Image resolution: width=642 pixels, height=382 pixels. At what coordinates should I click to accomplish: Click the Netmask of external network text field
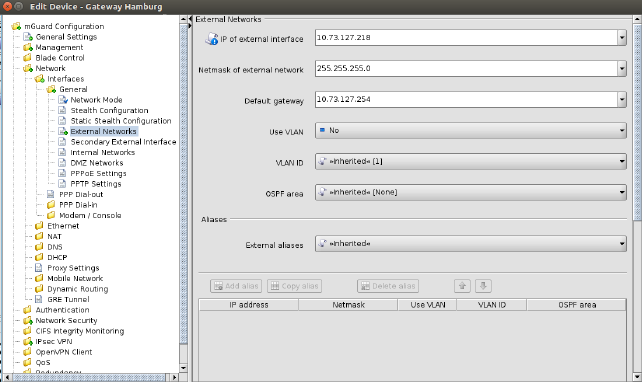point(466,68)
